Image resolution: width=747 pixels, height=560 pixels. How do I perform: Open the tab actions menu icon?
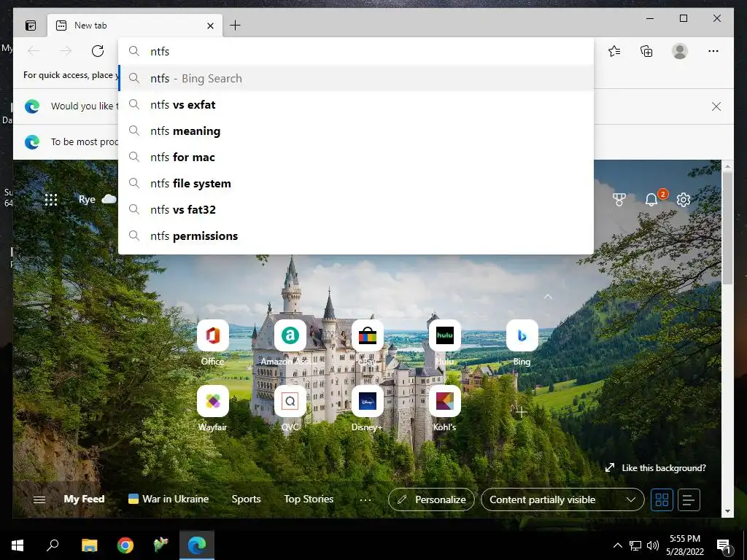(31, 26)
